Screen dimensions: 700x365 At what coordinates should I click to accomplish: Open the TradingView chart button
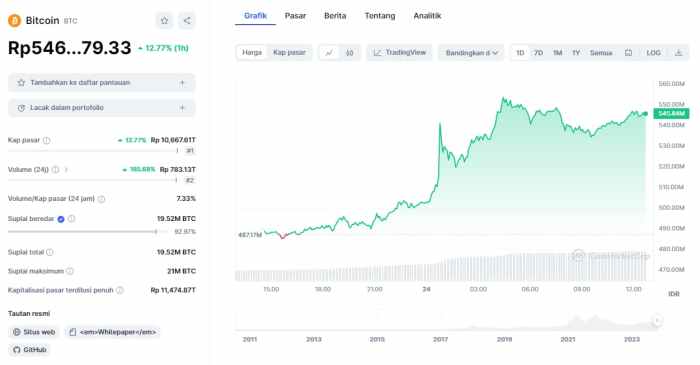coord(400,53)
